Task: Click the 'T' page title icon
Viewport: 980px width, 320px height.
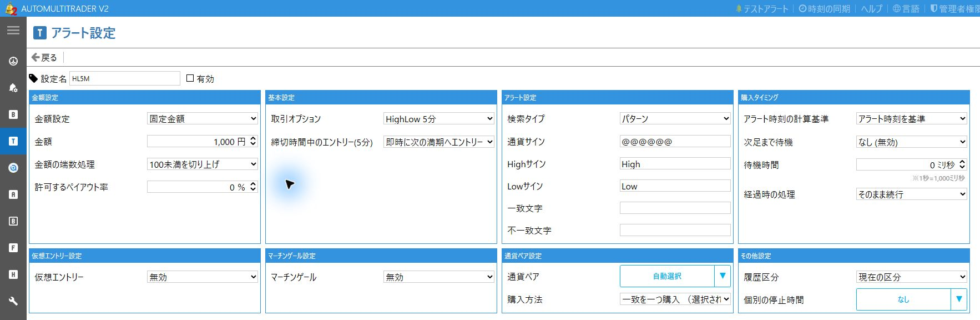Action: point(39,33)
